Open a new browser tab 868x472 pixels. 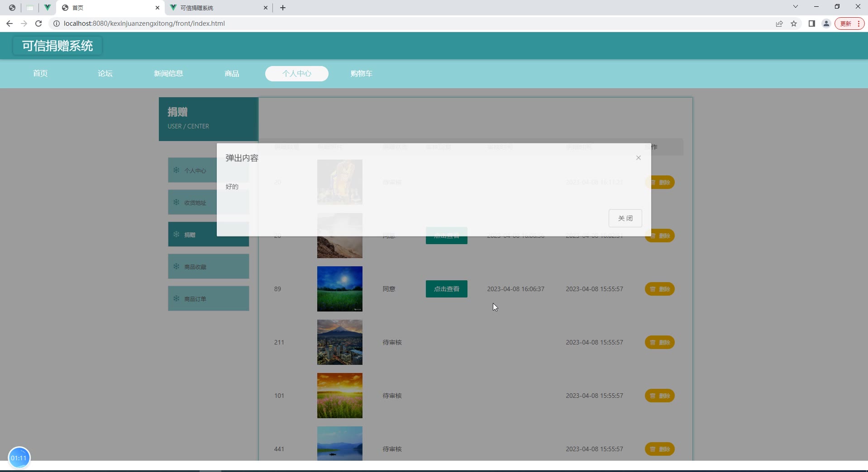point(283,8)
